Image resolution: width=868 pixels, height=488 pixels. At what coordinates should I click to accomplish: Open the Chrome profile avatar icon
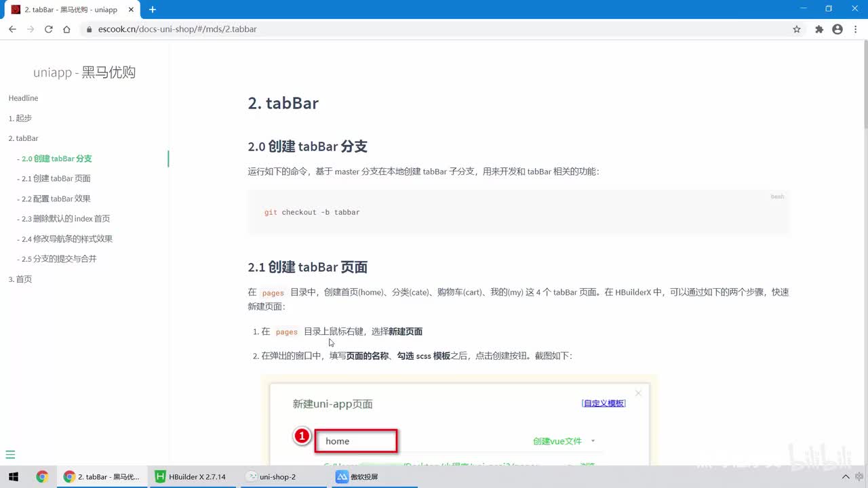(837, 29)
